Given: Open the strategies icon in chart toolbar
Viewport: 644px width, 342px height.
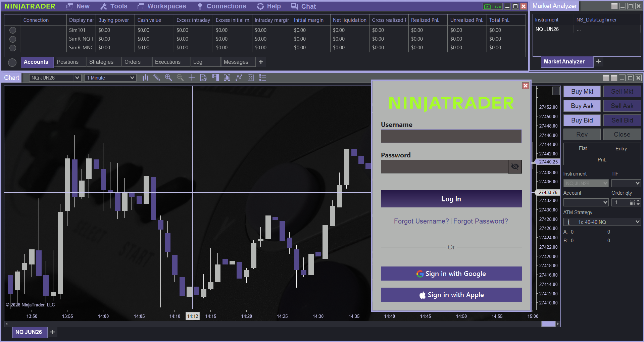Looking at the screenshot, I should (251, 78).
